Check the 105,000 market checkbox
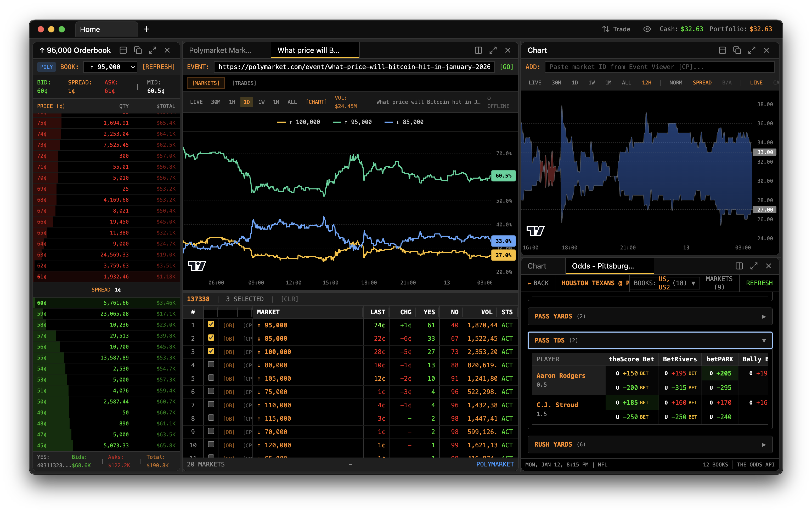 click(x=211, y=378)
